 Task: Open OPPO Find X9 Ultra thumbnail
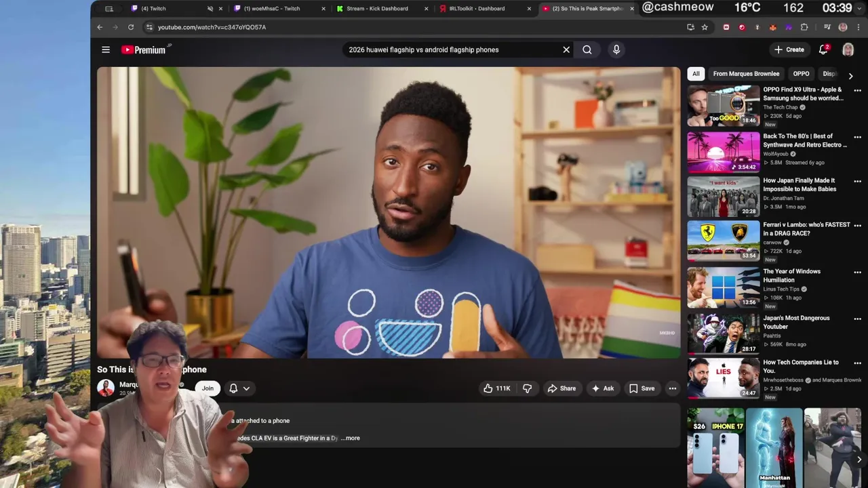pyautogui.click(x=724, y=106)
